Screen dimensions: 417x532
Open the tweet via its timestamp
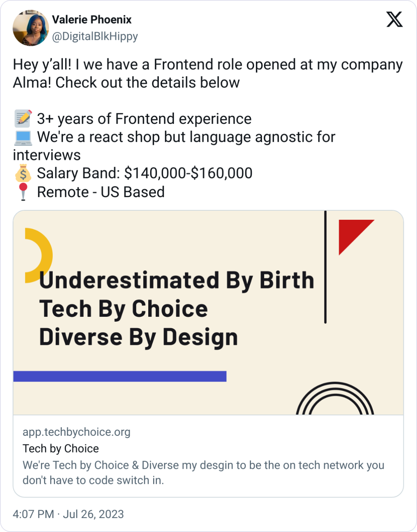point(68,514)
